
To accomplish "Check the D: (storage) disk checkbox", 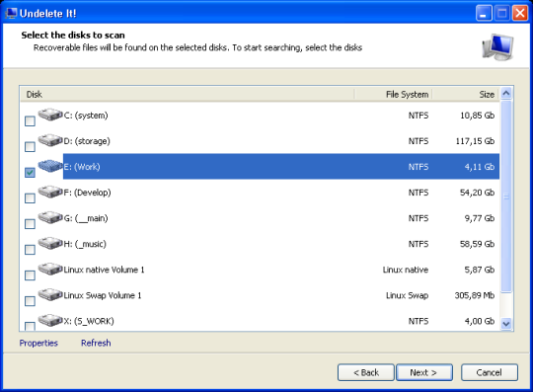I will (30, 147).
